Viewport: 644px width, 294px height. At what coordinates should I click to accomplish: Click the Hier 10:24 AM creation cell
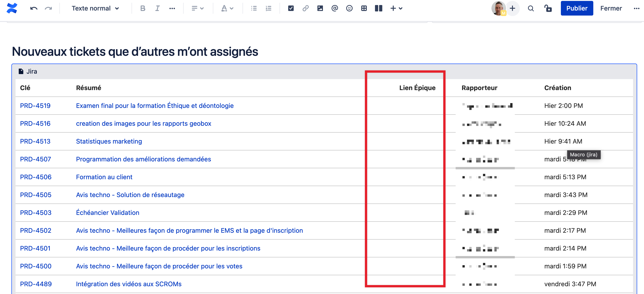tap(565, 123)
